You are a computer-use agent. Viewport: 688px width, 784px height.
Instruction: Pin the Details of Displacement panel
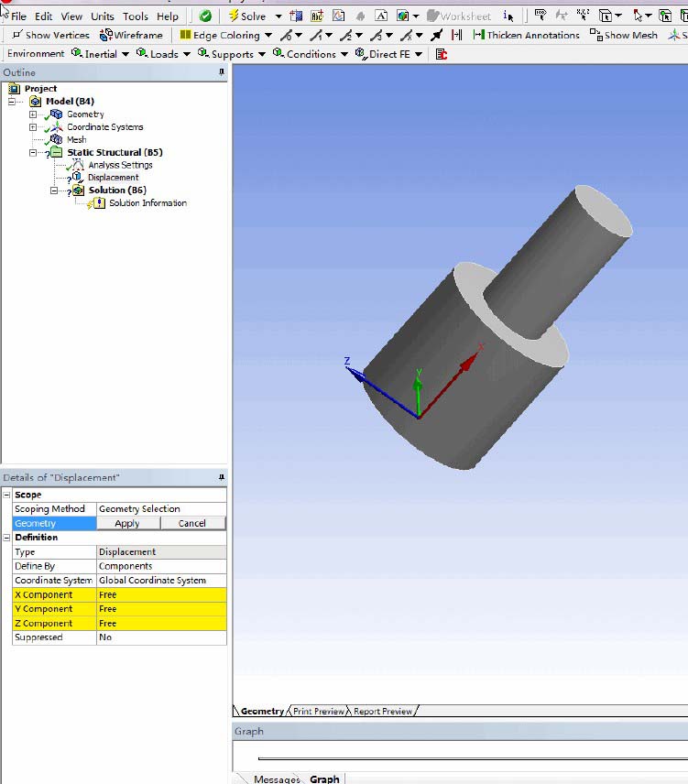[x=222, y=477]
